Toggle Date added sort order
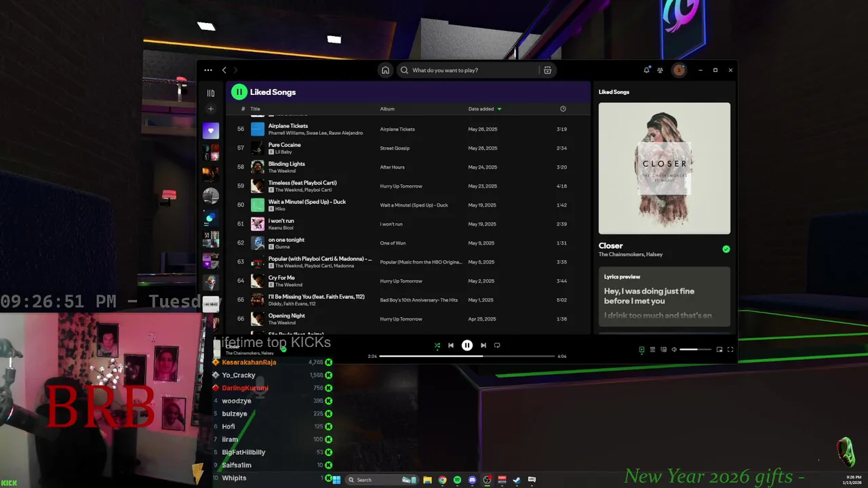Image resolution: width=868 pixels, height=488 pixels. click(x=484, y=108)
